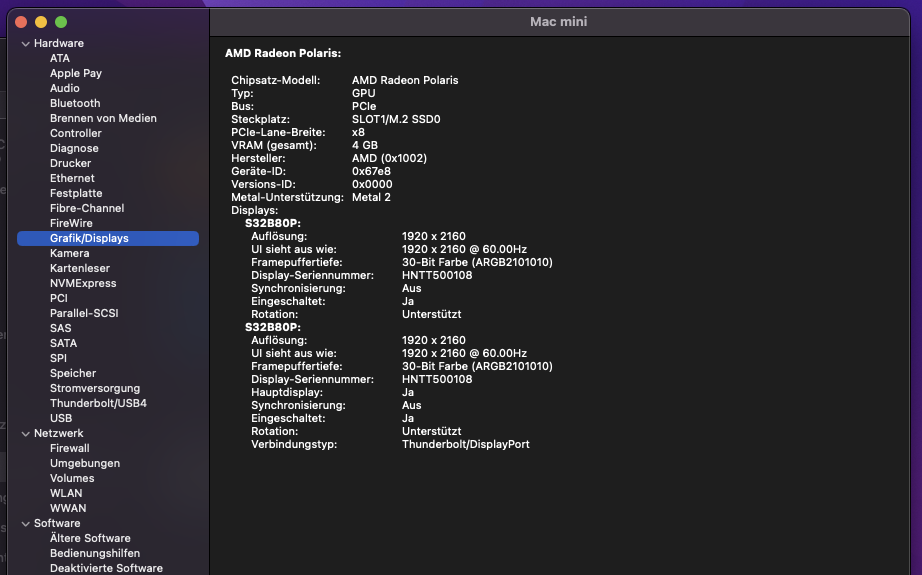Click the Chipsatz-Modell value AMD Radeon Polaris
Image resolution: width=922 pixels, height=575 pixels.
coord(405,80)
